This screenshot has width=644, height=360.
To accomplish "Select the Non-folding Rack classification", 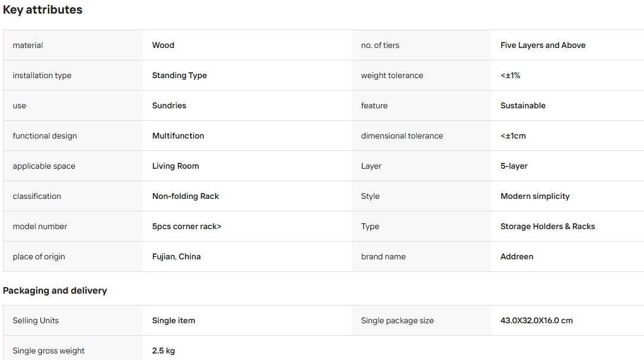I will pos(185,196).
